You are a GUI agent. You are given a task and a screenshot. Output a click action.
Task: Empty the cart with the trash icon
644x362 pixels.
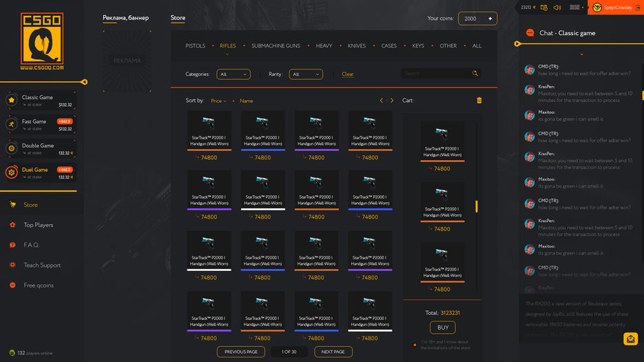click(x=479, y=101)
